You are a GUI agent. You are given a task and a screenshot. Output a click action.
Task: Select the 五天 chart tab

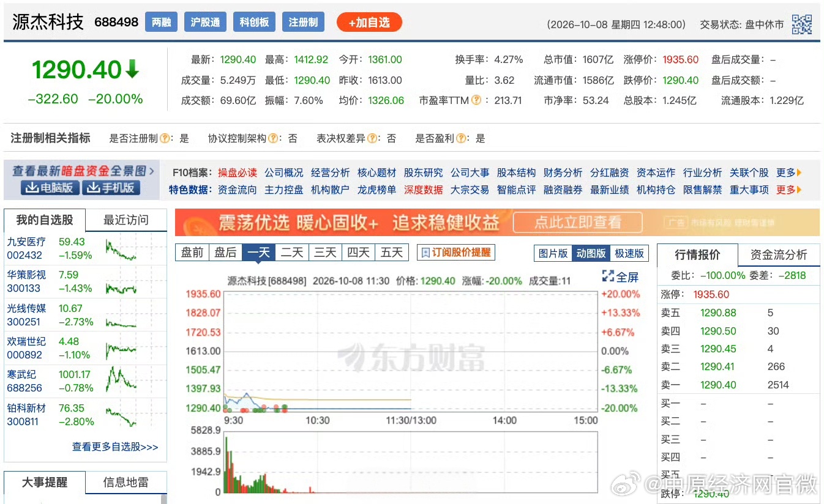pyautogui.click(x=392, y=253)
